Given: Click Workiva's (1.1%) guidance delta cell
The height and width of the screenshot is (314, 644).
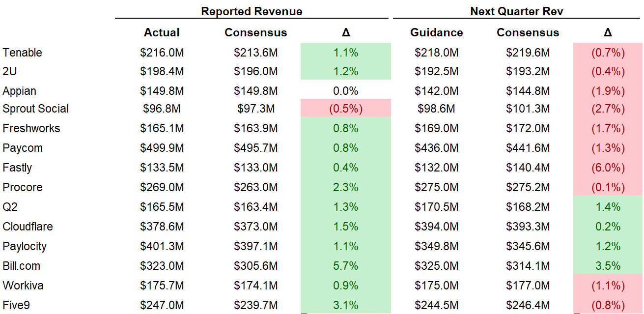Looking at the screenshot, I should 608,285.
